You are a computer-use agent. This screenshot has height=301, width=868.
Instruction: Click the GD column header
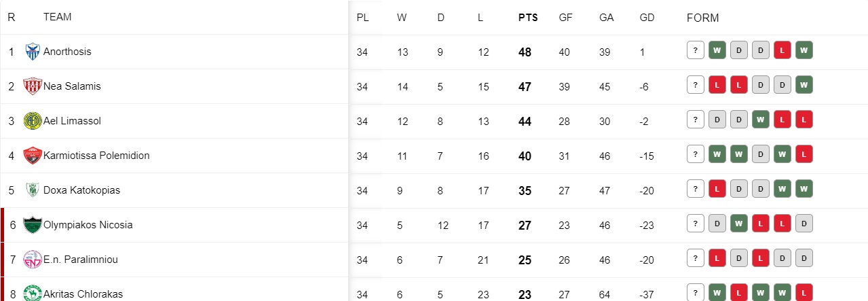click(647, 18)
